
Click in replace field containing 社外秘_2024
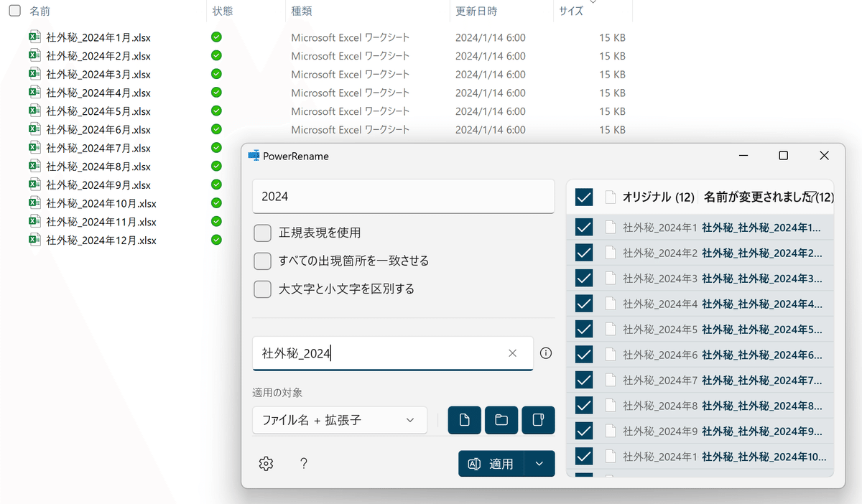[x=393, y=353]
